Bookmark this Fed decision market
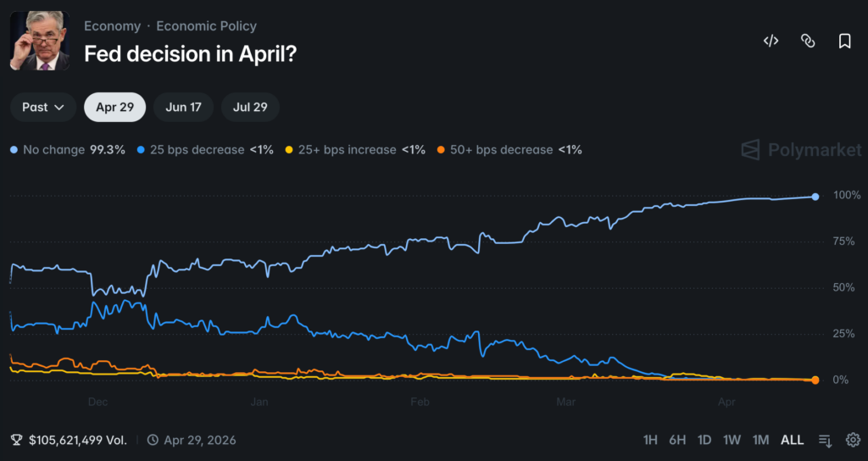Screen dimensions: 868x461 (844, 41)
